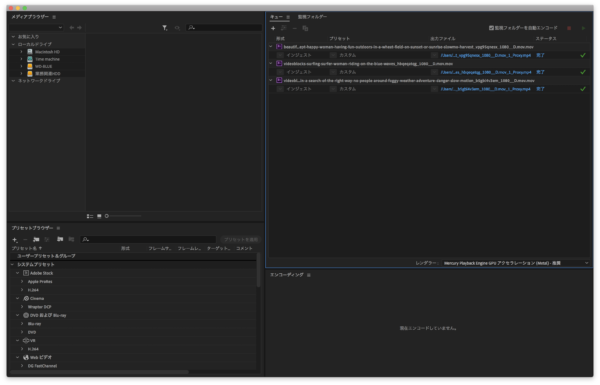Open the キュー panel menu icon
Image resolution: width=600 pixels, height=385 pixels.
point(288,17)
